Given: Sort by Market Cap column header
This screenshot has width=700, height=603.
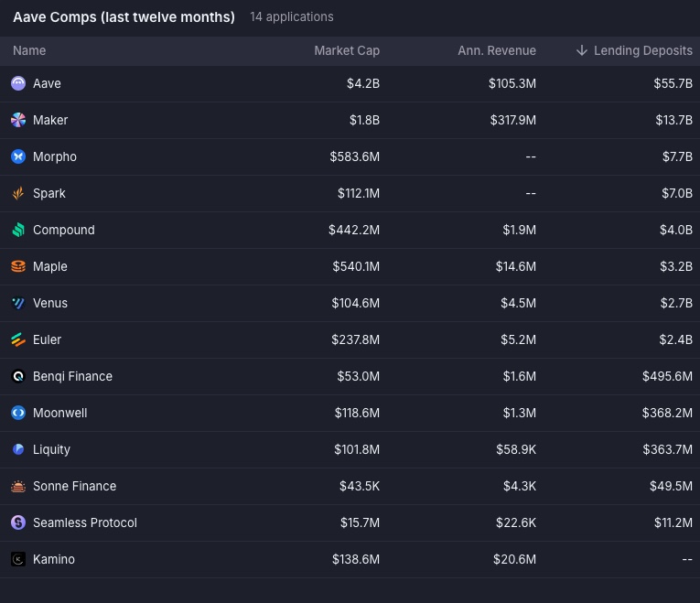Looking at the screenshot, I should coord(347,50).
